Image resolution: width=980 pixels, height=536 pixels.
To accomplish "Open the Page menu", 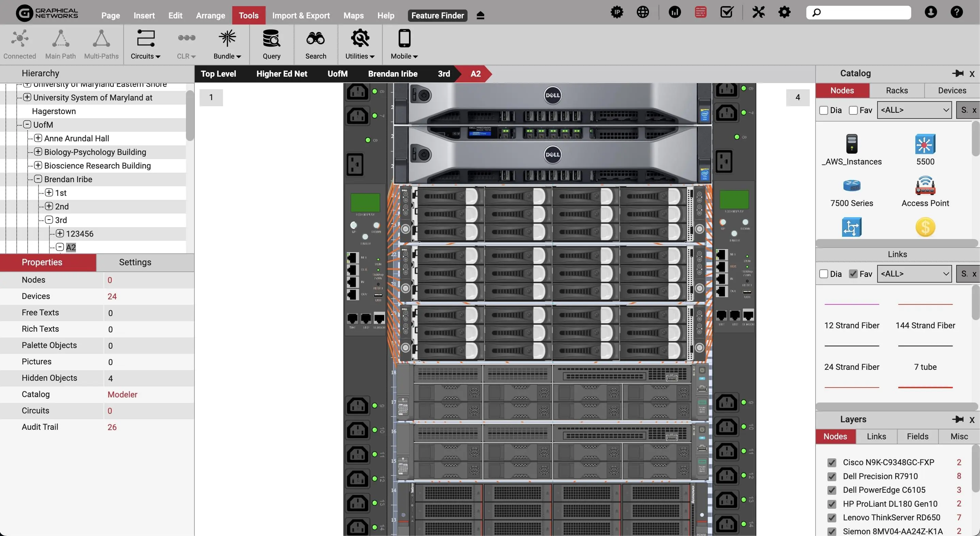I will (110, 15).
